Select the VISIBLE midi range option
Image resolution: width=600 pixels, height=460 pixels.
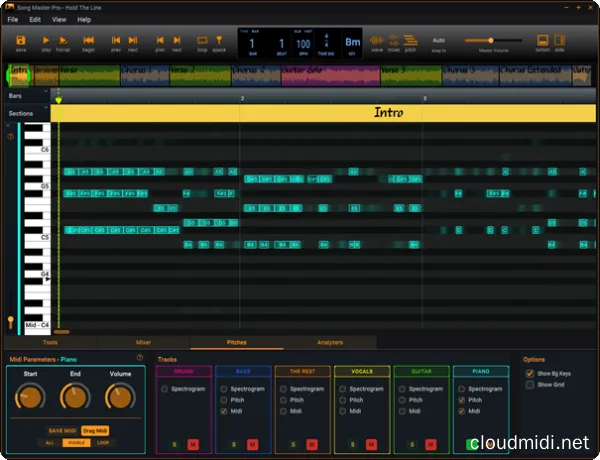pos(77,442)
